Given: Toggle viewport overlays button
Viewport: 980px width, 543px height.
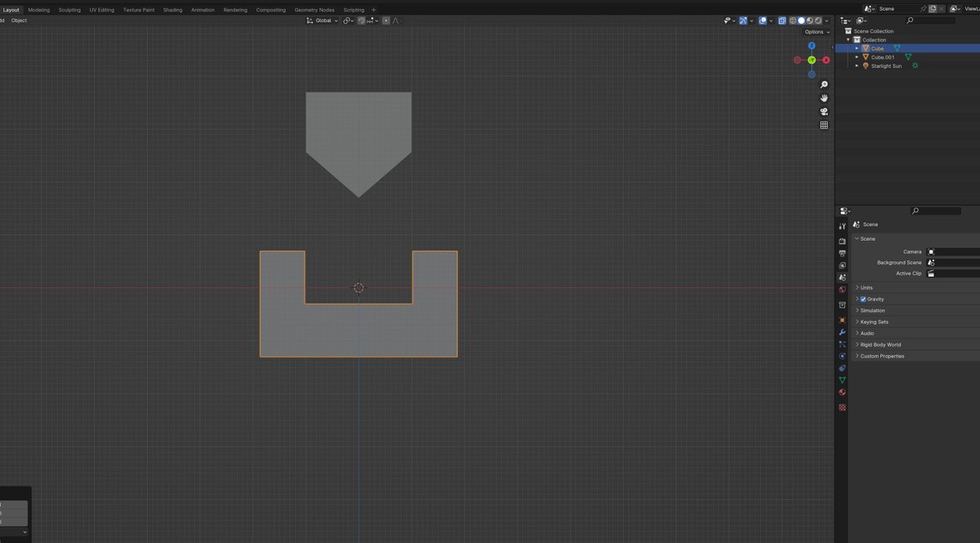Looking at the screenshot, I should tap(763, 20).
